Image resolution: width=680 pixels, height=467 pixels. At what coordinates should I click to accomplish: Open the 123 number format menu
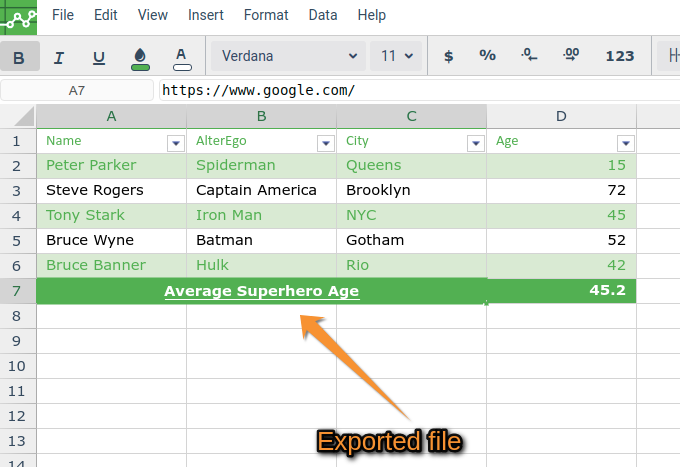[x=620, y=56]
